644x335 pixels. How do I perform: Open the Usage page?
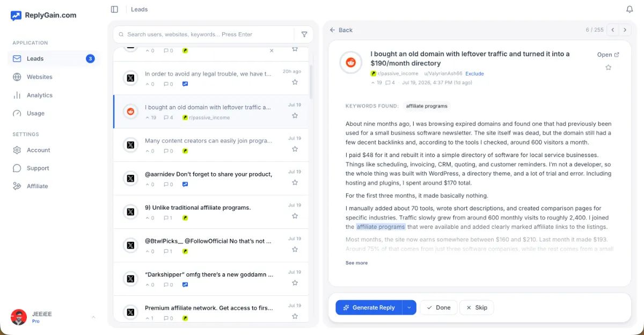pyautogui.click(x=54, y=113)
